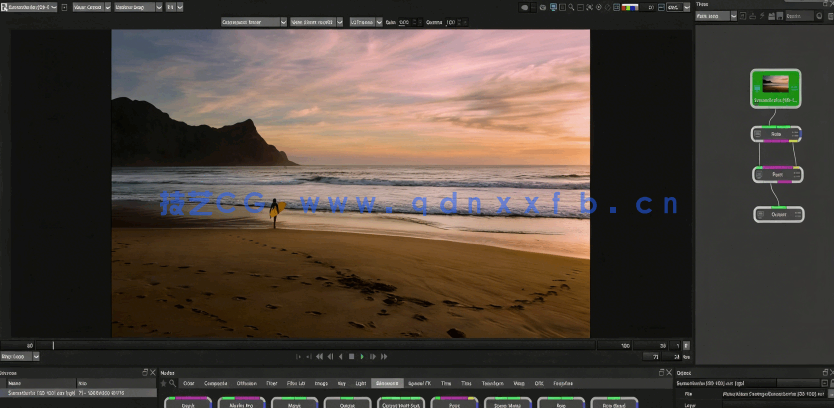
Task: Stop playback in the transport bar
Action: pos(351,356)
